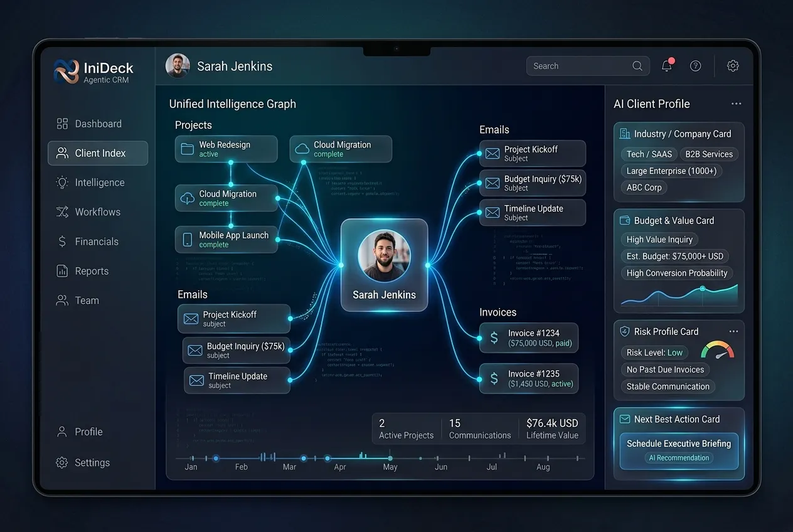Select Client Index in sidebar
793x532 pixels.
pos(98,153)
